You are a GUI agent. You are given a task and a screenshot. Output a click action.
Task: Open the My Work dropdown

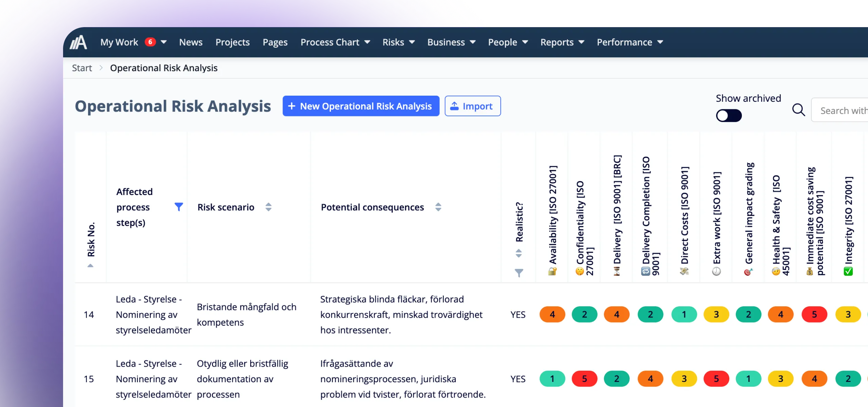164,42
